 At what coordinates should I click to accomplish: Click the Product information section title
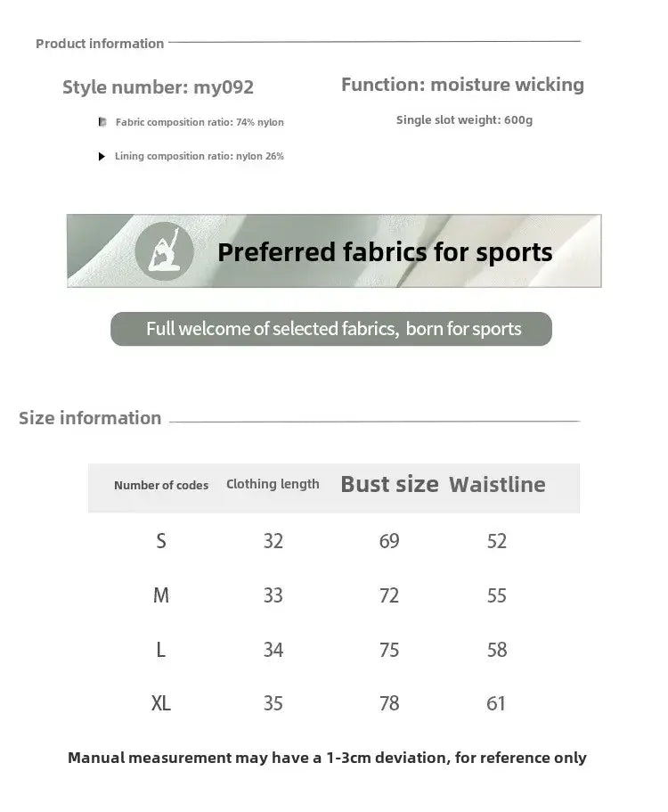click(100, 44)
